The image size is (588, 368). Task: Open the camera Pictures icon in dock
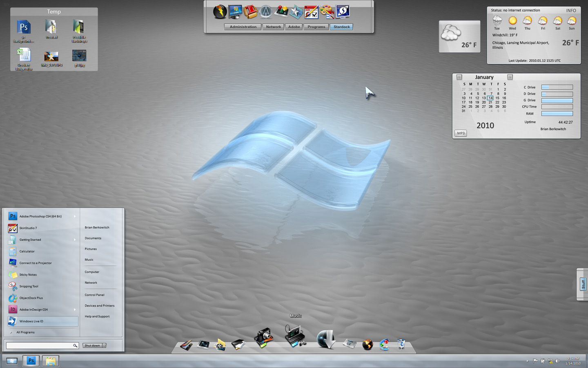264,338
